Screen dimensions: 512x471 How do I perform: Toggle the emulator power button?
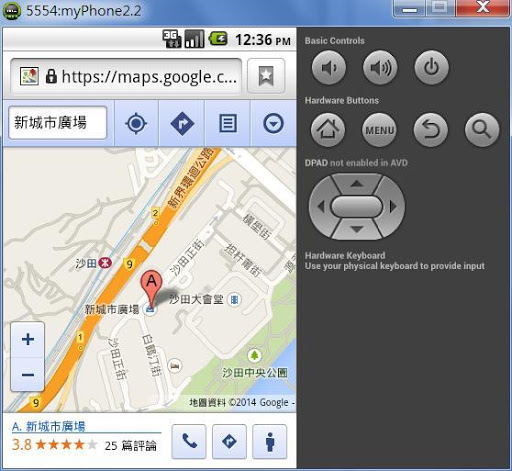(x=431, y=68)
